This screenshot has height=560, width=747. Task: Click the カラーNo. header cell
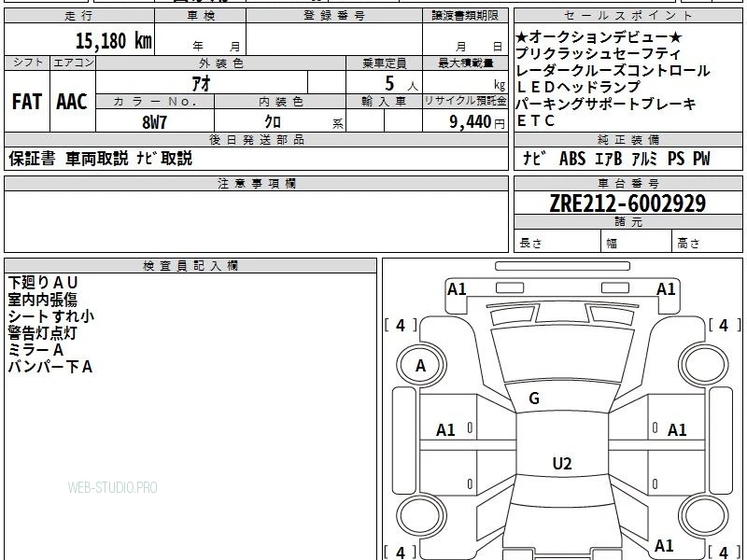[155, 102]
